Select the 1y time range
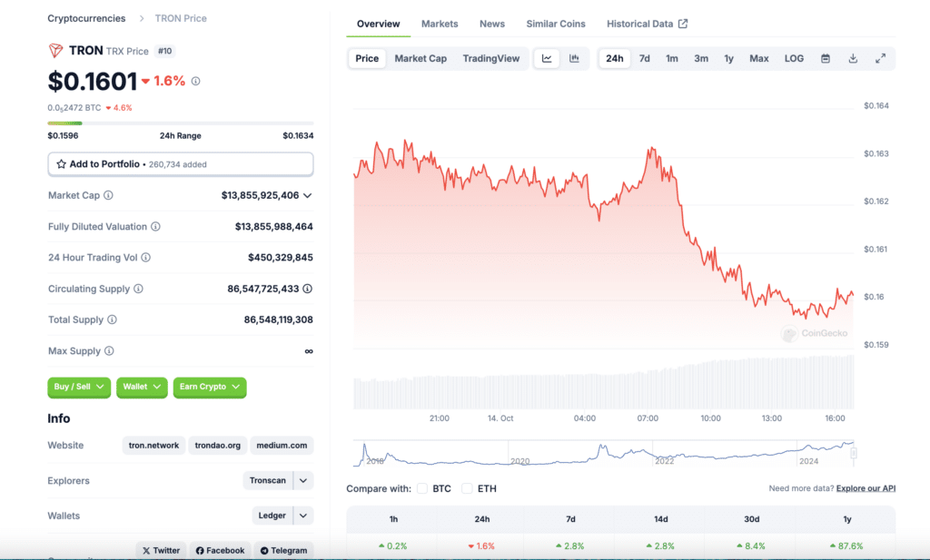Viewport: 930px width, 560px height. point(729,58)
